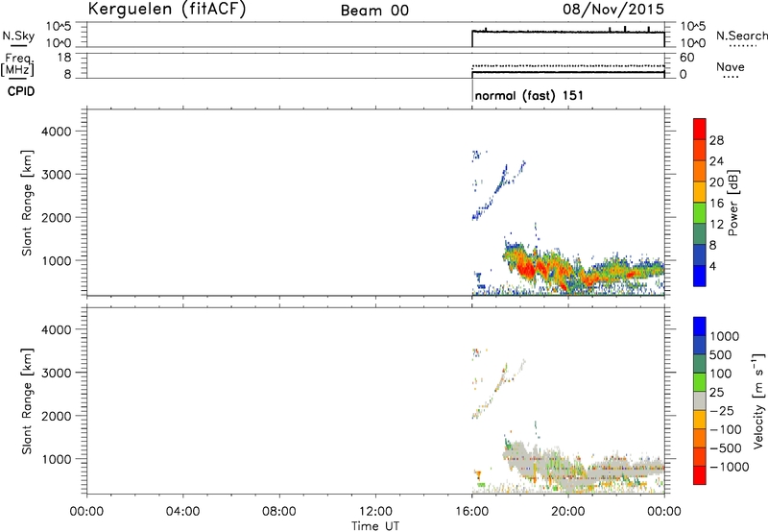Click the '4000' tick of power panel

click(x=57, y=132)
